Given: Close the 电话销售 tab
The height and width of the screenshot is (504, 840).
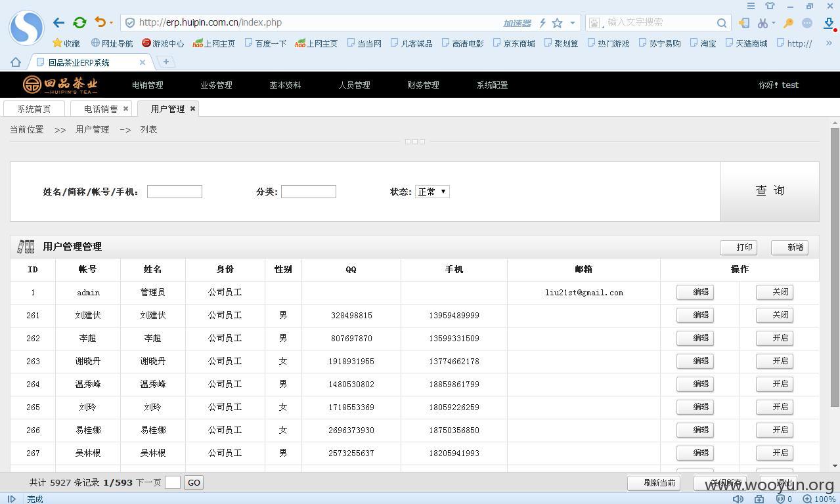Looking at the screenshot, I should [125, 109].
